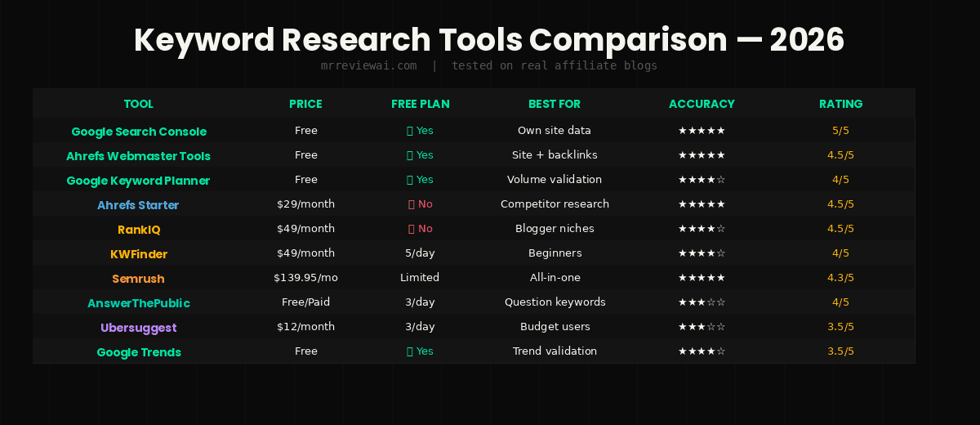Click Yes free plan for Google Trends

tap(420, 351)
